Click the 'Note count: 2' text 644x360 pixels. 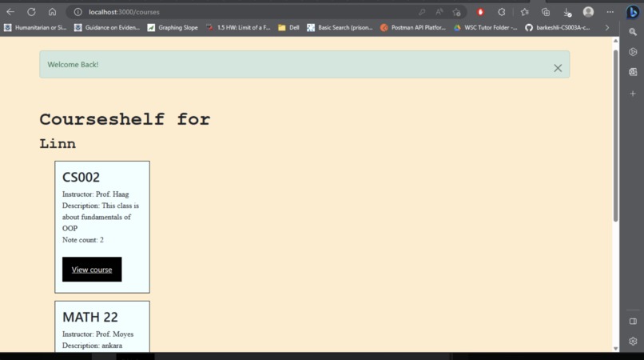[x=83, y=240]
